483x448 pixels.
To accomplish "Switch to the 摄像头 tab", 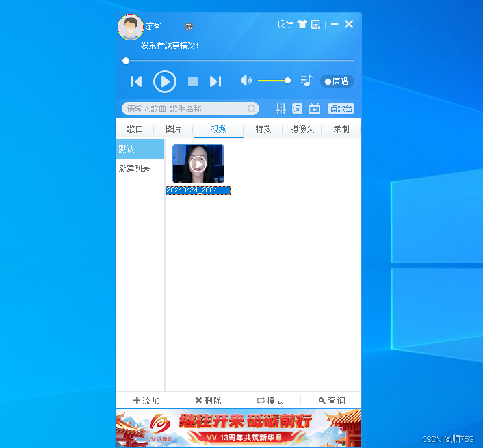I will (302, 129).
